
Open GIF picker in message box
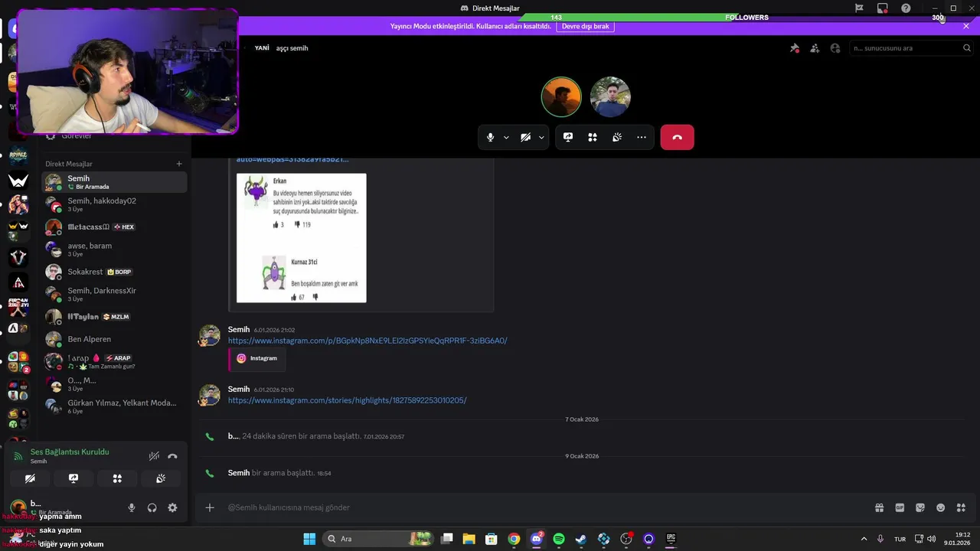point(900,507)
